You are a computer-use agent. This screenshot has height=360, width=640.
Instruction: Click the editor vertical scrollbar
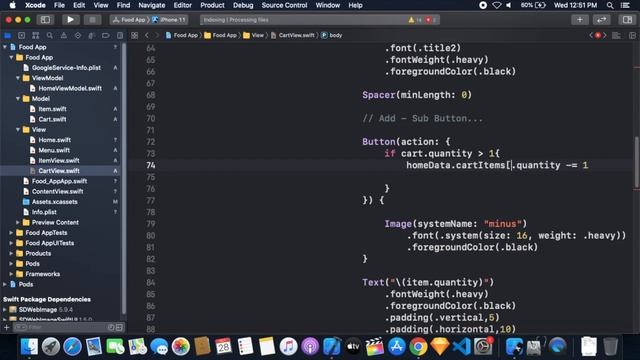point(636,163)
